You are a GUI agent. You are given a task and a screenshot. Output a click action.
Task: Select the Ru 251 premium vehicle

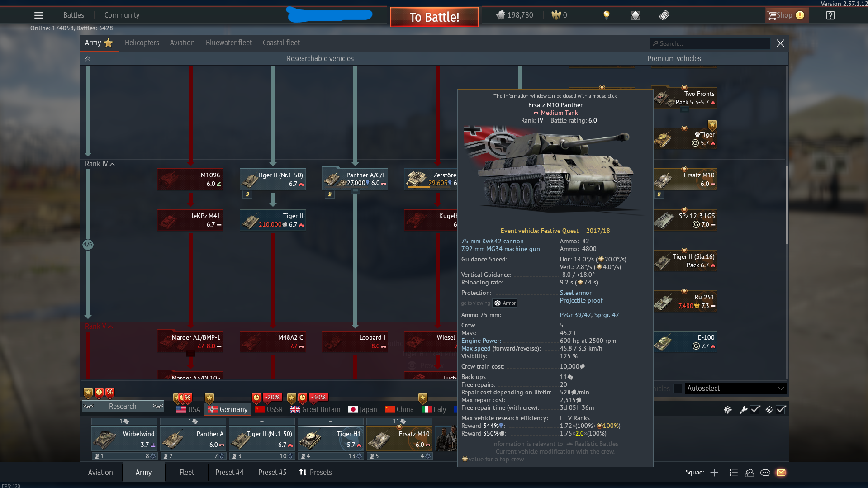684,302
